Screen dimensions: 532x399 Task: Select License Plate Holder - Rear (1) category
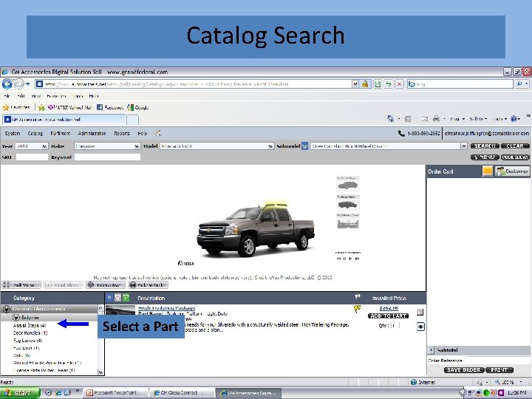[x=44, y=370]
